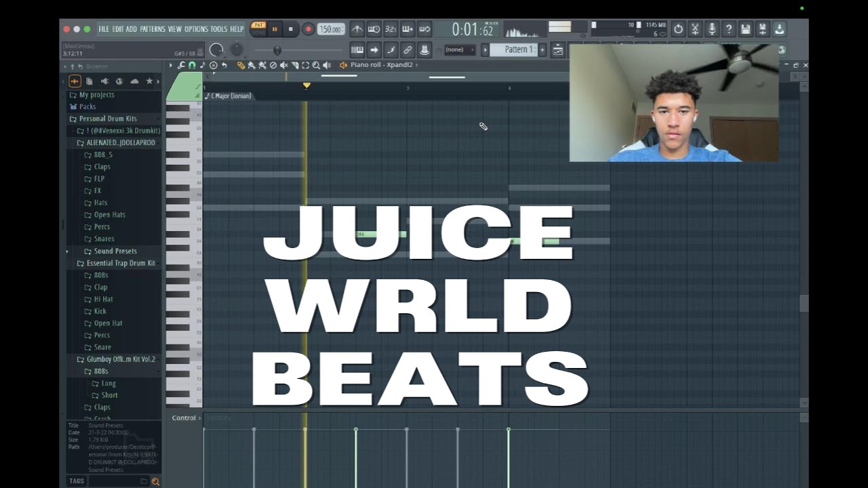Select the delete tool
This screenshot has height=488, width=868.
273,65
